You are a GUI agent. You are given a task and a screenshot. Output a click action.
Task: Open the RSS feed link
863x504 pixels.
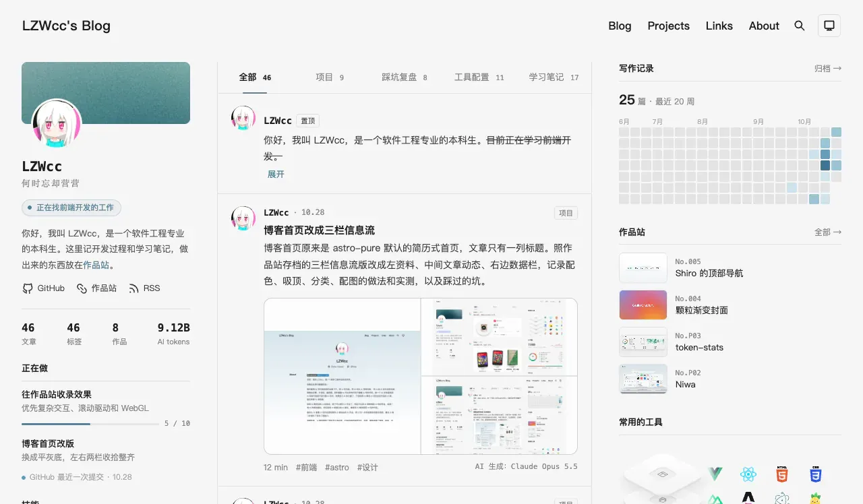(x=144, y=288)
